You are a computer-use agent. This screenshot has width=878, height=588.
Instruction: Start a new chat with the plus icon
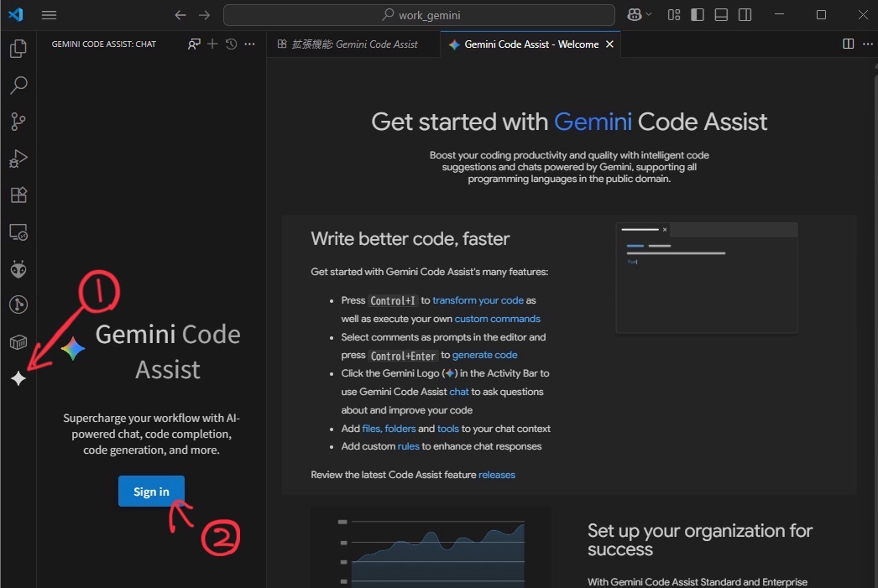(212, 44)
